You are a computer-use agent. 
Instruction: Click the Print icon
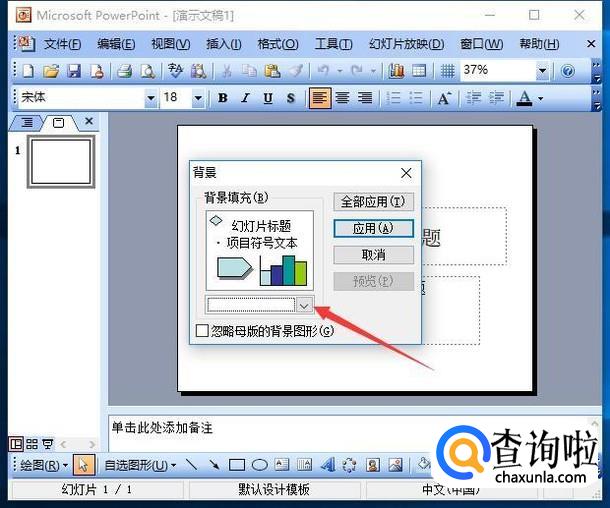[124, 71]
